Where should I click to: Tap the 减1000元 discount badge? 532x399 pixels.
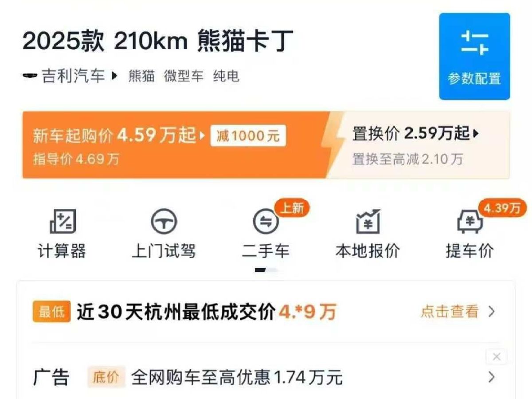(248, 136)
